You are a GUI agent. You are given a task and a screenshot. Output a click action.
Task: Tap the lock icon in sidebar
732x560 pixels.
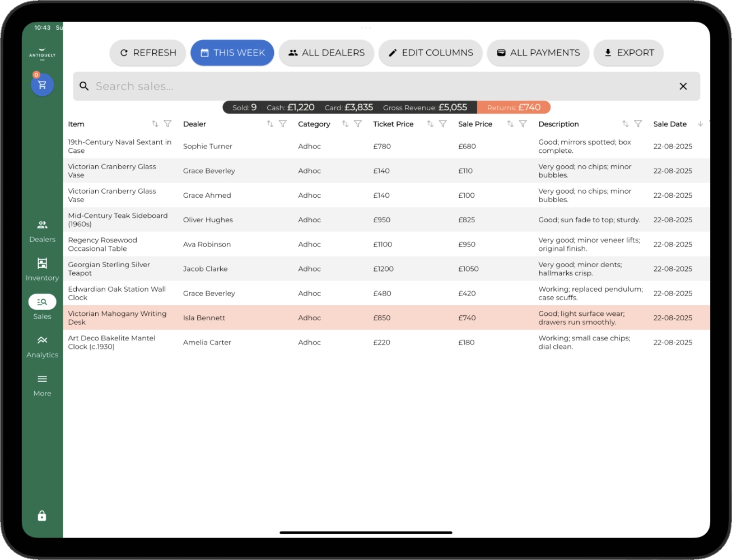pyautogui.click(x=42, y=516)
